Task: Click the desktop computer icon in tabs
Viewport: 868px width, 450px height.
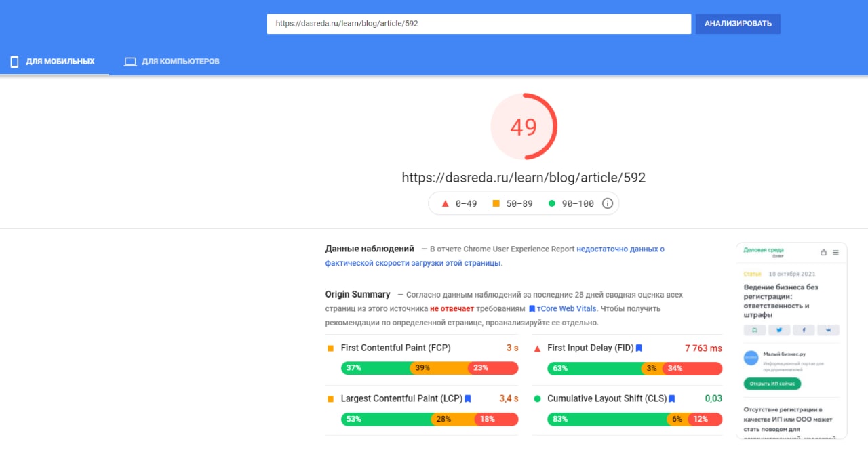Action: [130, 62]
